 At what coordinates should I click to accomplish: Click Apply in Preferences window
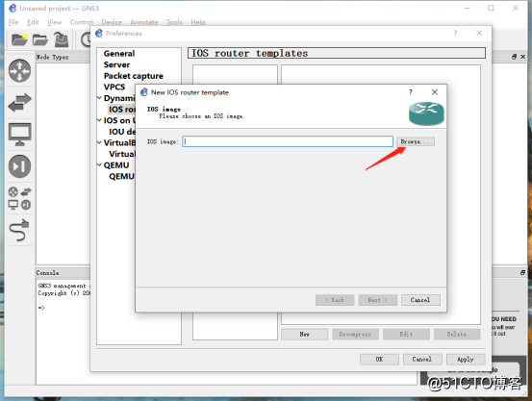[x=466, y=360]
